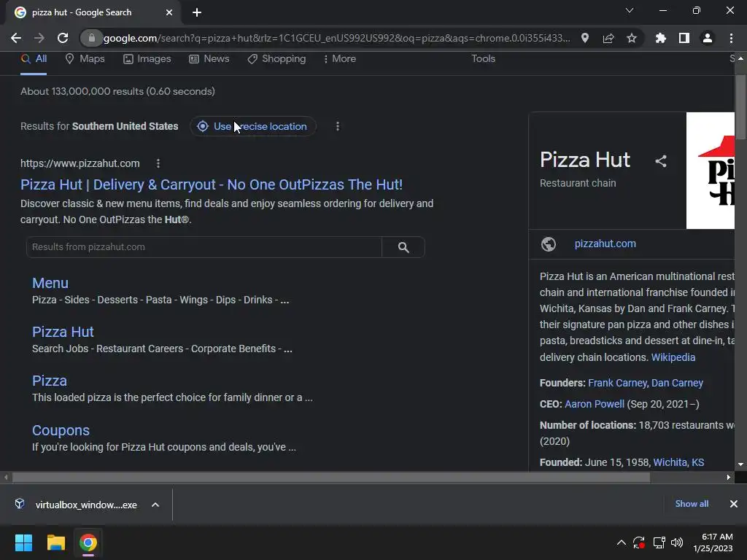Go back to the previous page
Image resolution: width=747 pixels, height=560 pixels.
click(16, 38)
